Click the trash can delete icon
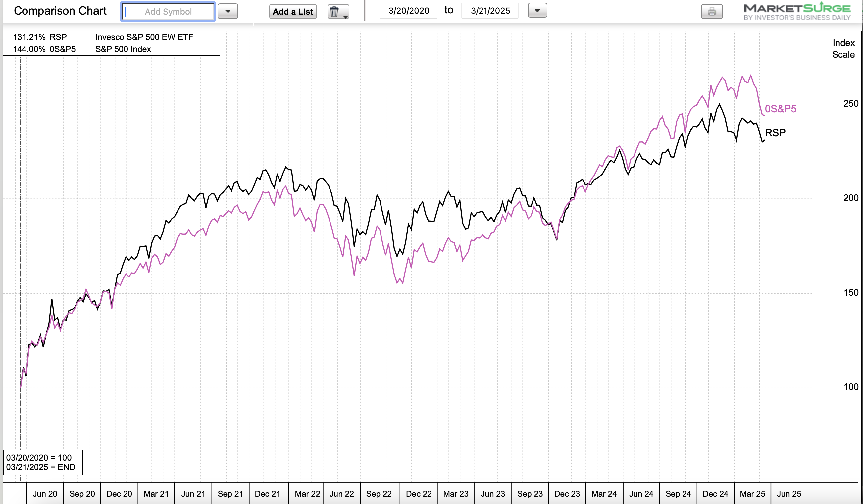863x504 pixels. [x=338, y=12]
